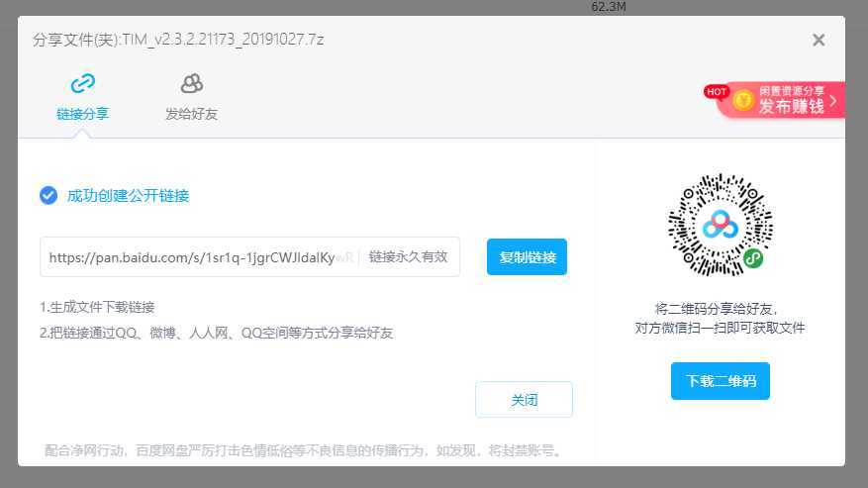
Task: Click the blue success checkmark icon
Action: 48,195
